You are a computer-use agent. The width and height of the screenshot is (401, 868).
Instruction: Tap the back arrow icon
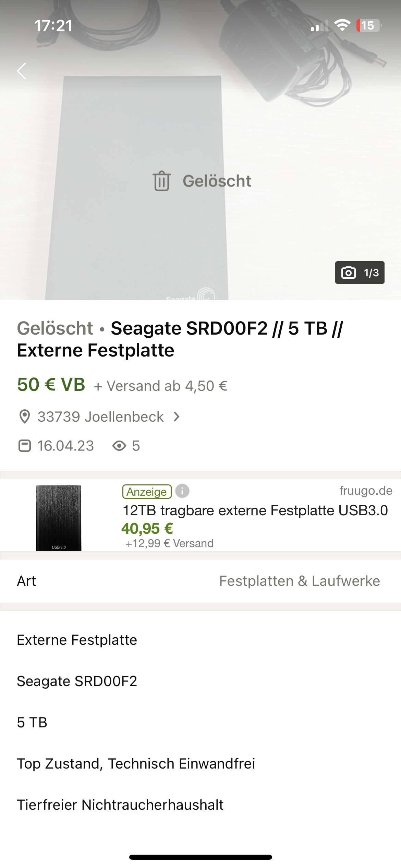point(22,71)
